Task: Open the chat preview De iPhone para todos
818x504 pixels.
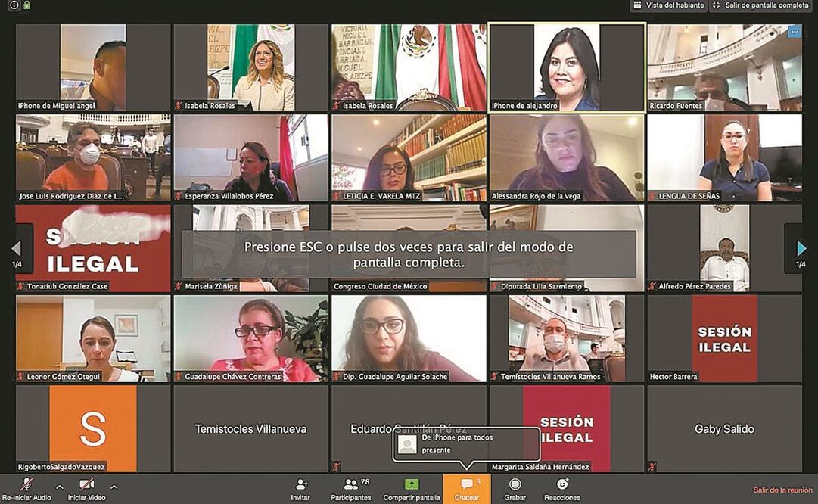Action: click(x=464, y=443)
